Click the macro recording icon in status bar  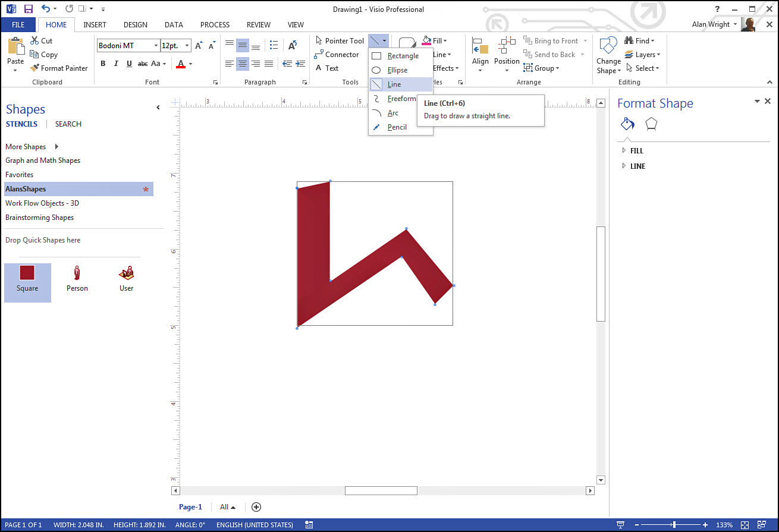(x=309, y=525)
